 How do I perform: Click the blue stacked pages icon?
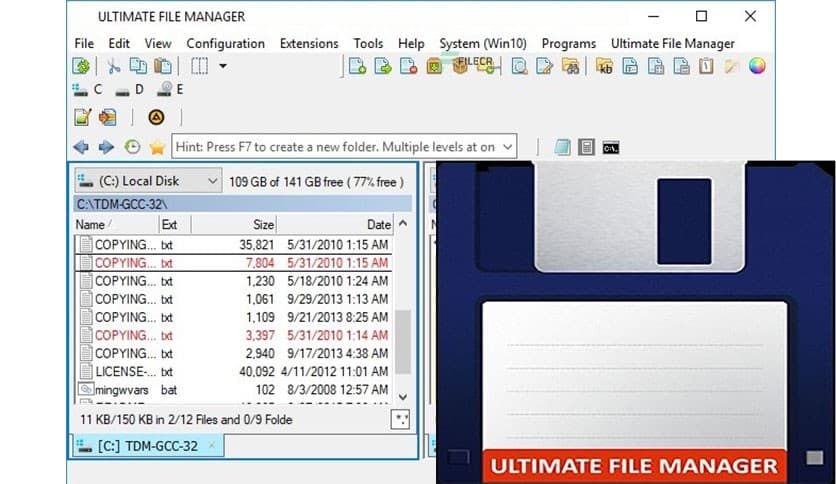coord(562,147)
